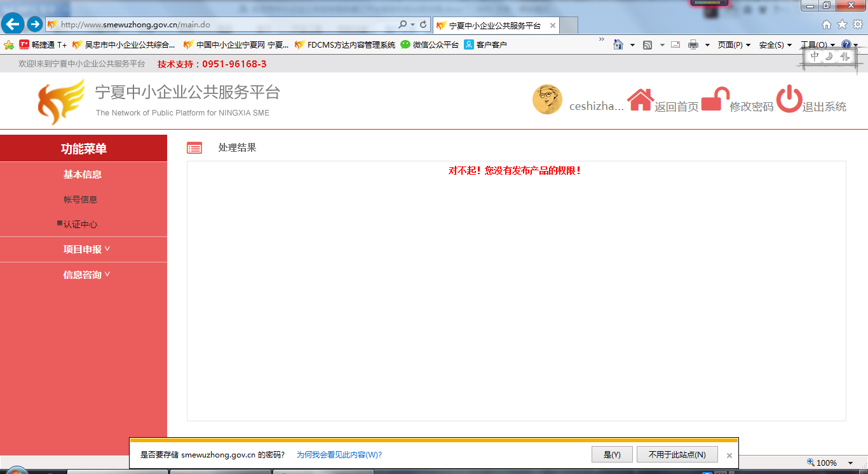Open the 为何我会看见此内容 link
Viewport: 868px width, 474px height.
point(339,455)
